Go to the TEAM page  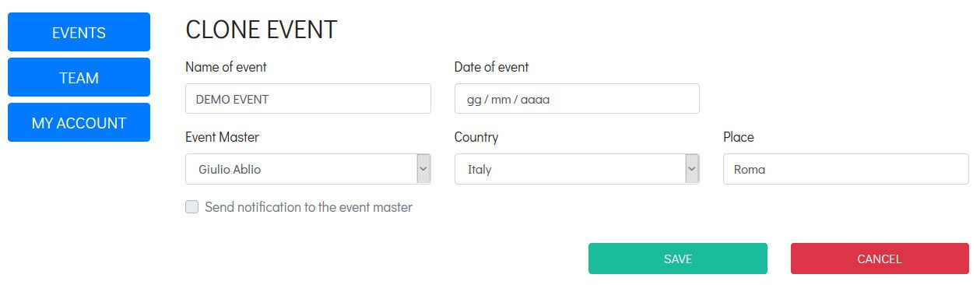79,77
